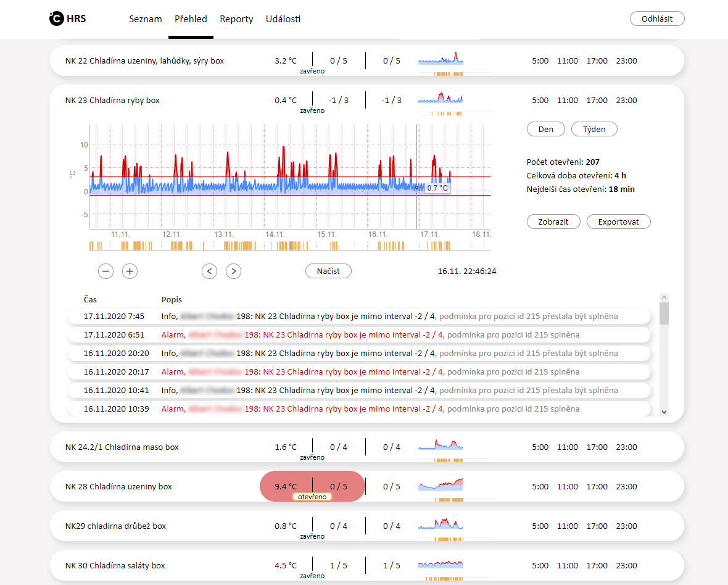
Task: Click the event list scroll-down arrow
Action: tap(664, 412)
